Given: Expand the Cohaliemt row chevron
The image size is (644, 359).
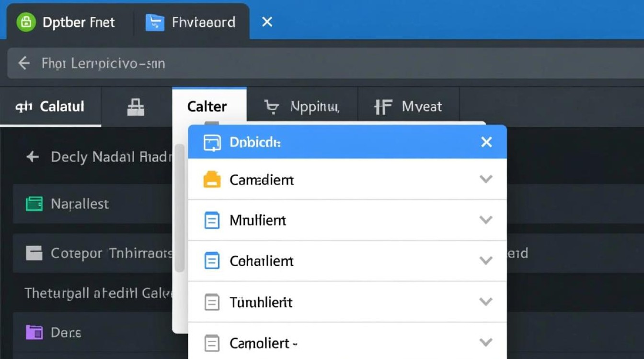Looking at the screenshot, I should click(486, 260).
